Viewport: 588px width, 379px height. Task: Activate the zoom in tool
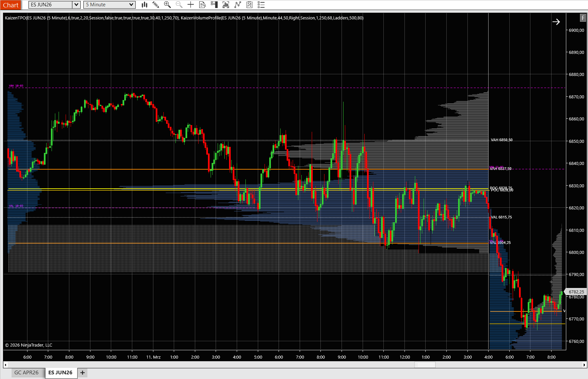point(167,5)
